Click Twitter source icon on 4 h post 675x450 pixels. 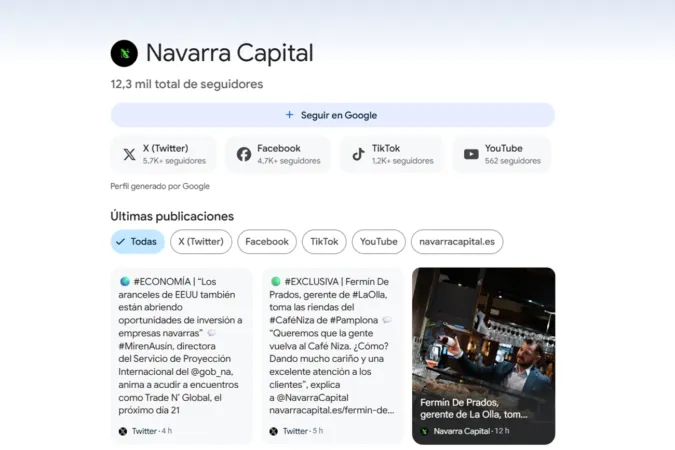click(x=123, y=431)
